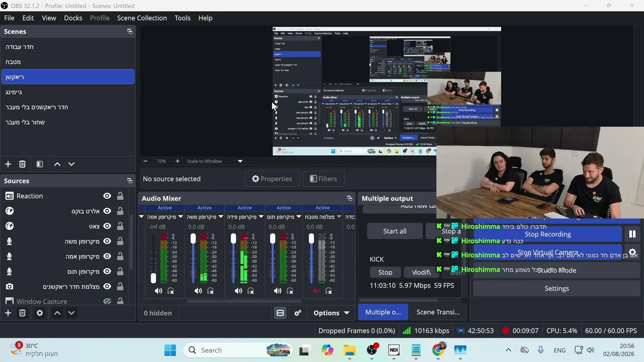Screen dimensions: 644x362
Task: Mute the מיקרופון פידה mixer channel
Action: tap(238, 291)
